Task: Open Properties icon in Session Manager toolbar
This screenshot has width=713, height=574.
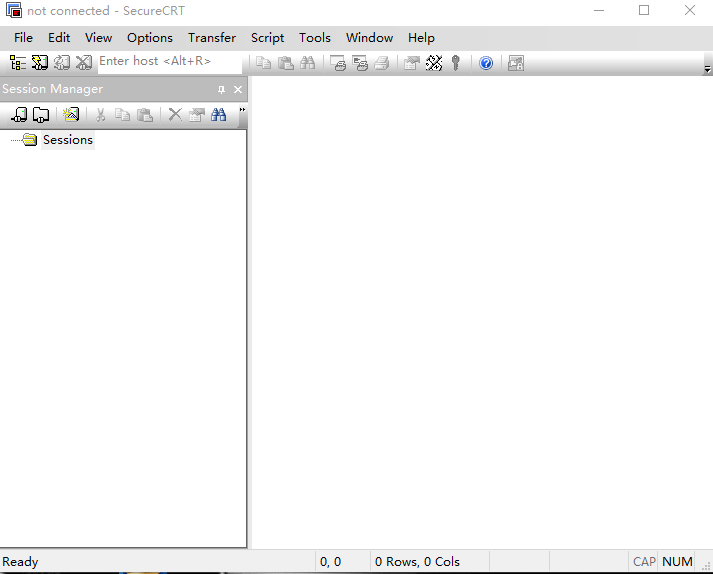Action: (196, 115)
